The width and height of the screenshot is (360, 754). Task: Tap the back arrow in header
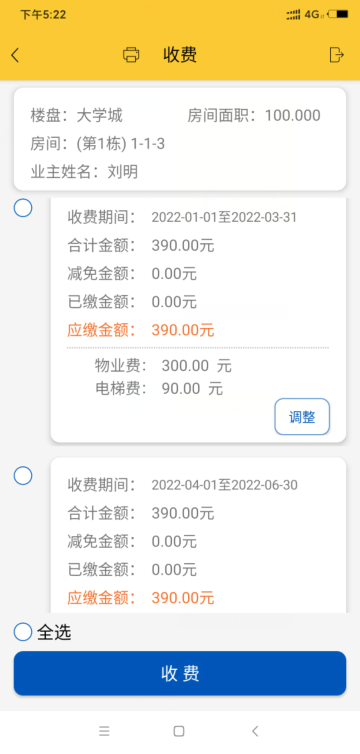[15, 55]
